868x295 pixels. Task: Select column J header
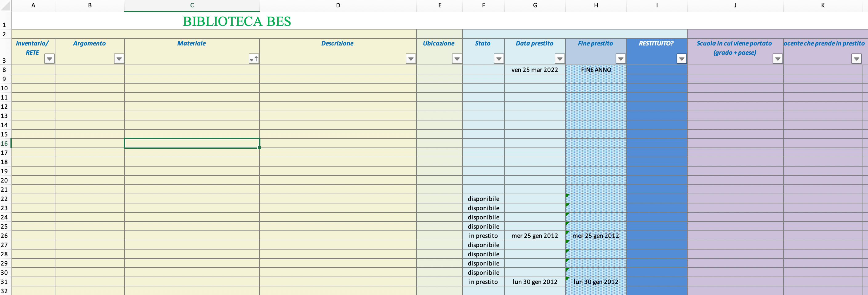(735, 6)
